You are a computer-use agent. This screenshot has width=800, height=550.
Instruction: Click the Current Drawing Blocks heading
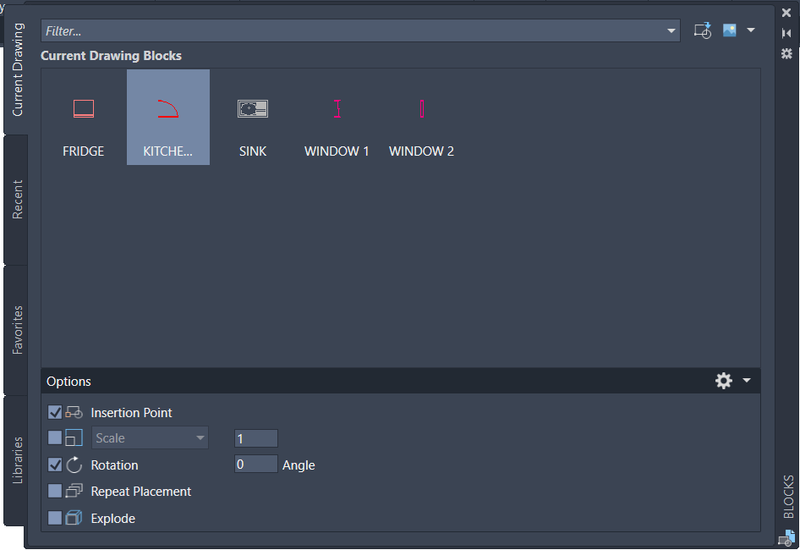(x=111, y=56)
